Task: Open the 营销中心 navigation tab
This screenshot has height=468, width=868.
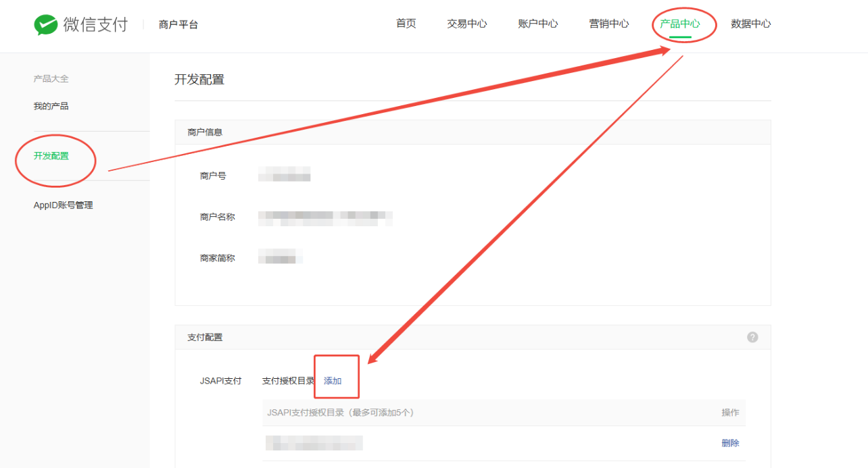Action: point(608,24)
